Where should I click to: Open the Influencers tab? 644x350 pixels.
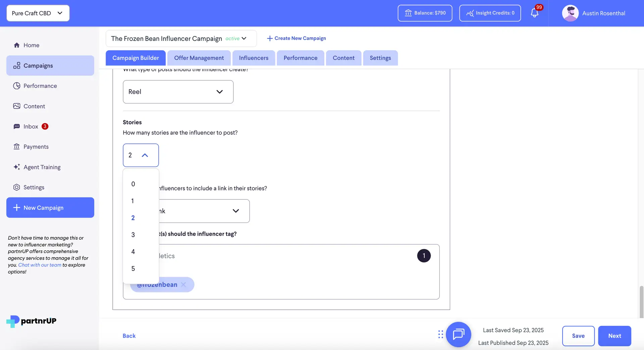(254, 58)
